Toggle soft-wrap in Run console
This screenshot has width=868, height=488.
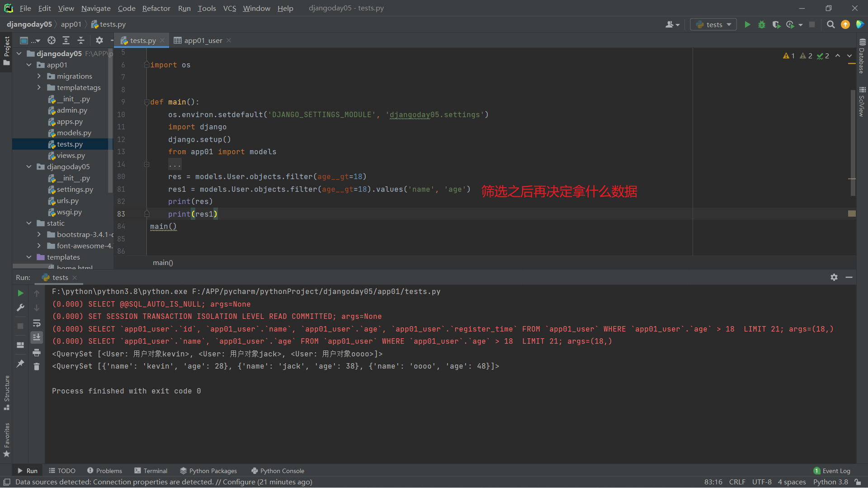click(37, 323)
